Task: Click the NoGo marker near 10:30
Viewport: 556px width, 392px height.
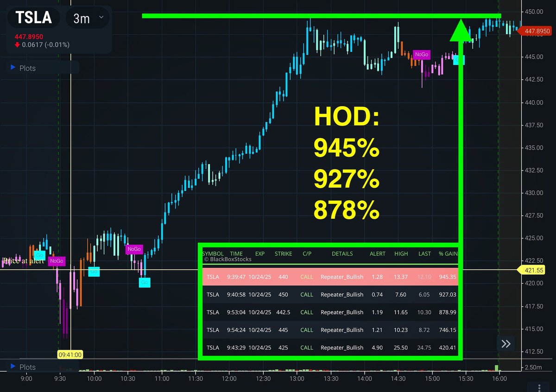Action: (x=134, y=249)
